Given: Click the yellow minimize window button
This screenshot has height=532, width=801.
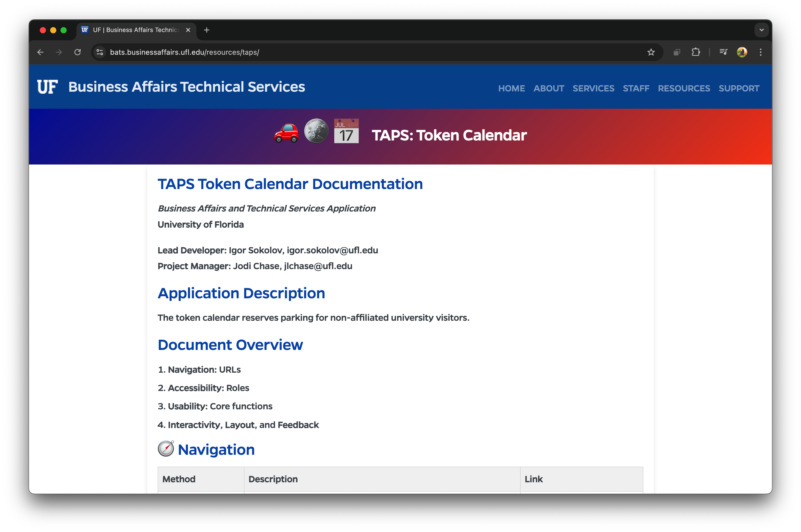Looking at the screenshot, I should pyautogui.click(x=53, y=30).
